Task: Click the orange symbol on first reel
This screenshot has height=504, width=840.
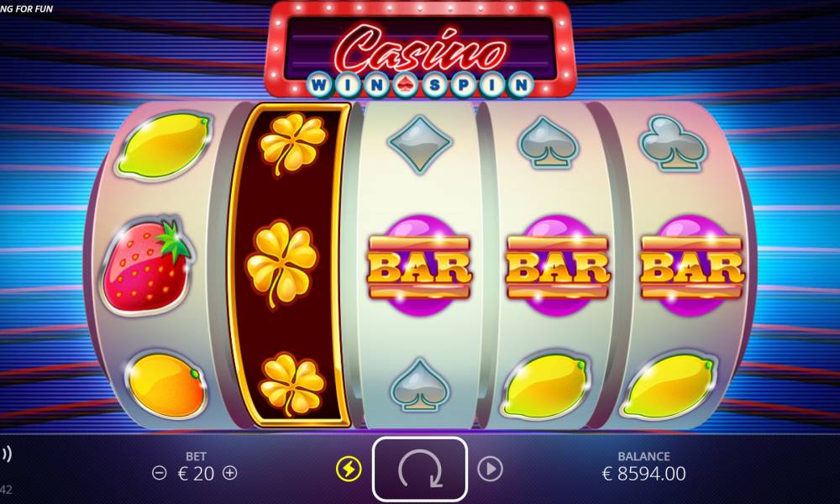Action: (167, 385)
